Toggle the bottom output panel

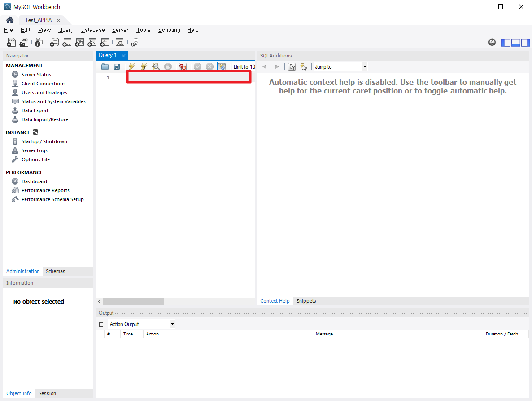pos(516,43)
